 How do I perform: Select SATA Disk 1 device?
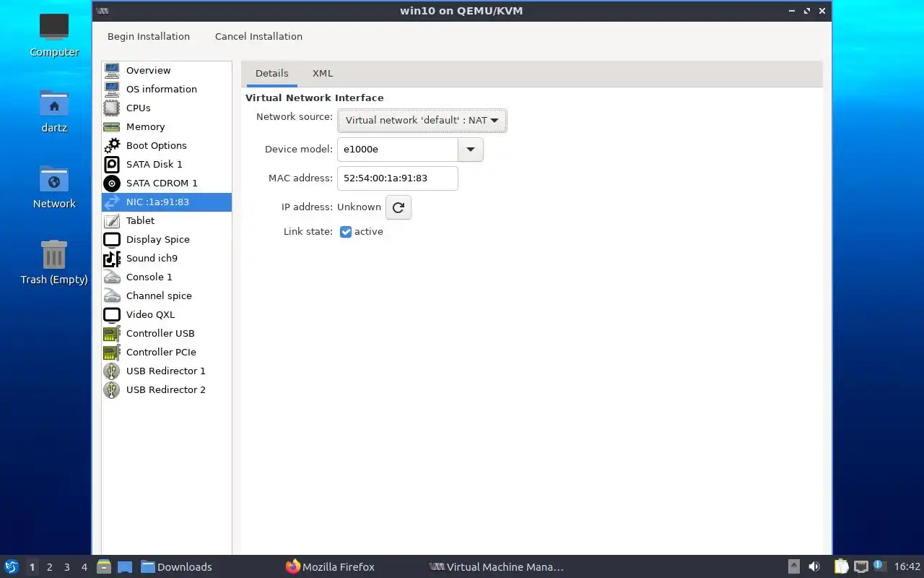[166, 164]
